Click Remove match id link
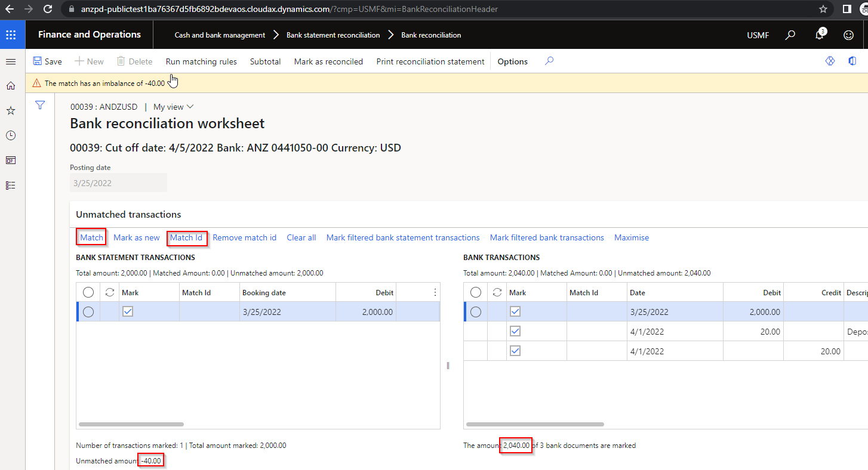 (244, 237)
